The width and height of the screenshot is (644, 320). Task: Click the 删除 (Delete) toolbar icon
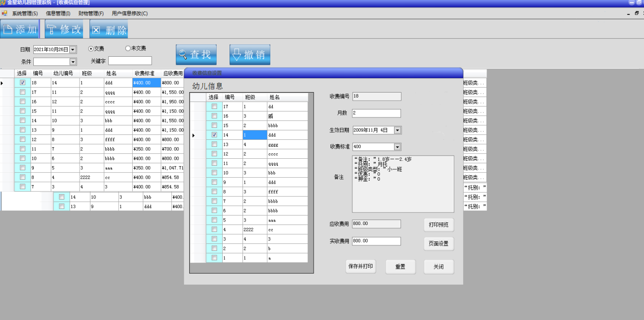pos(109,30)
